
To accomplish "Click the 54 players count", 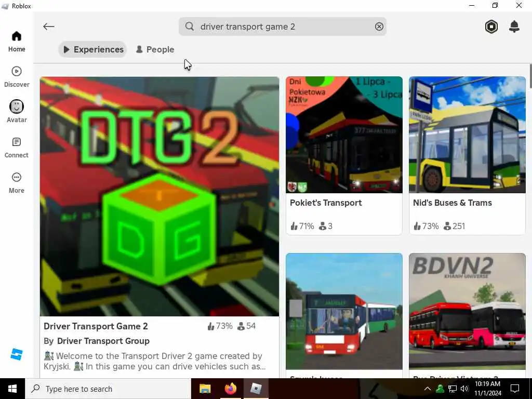I will 246,326.
